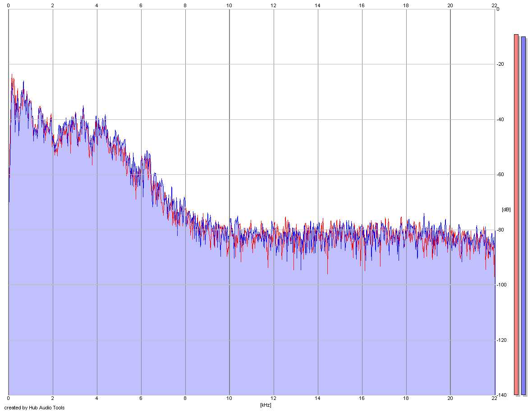Select the -60 label on dB axis
Image resolution: width=532 pixels, height=413 pixels.
click(x=500, y=174)
